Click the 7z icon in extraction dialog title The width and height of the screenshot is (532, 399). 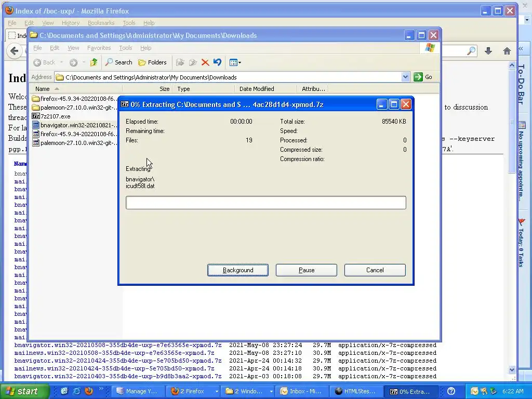coord(125,104)
